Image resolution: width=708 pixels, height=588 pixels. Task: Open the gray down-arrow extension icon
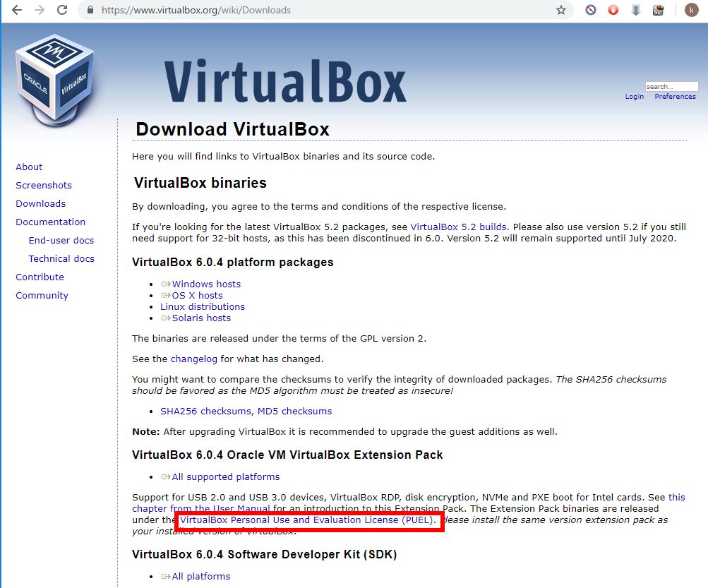click(636, 10)
